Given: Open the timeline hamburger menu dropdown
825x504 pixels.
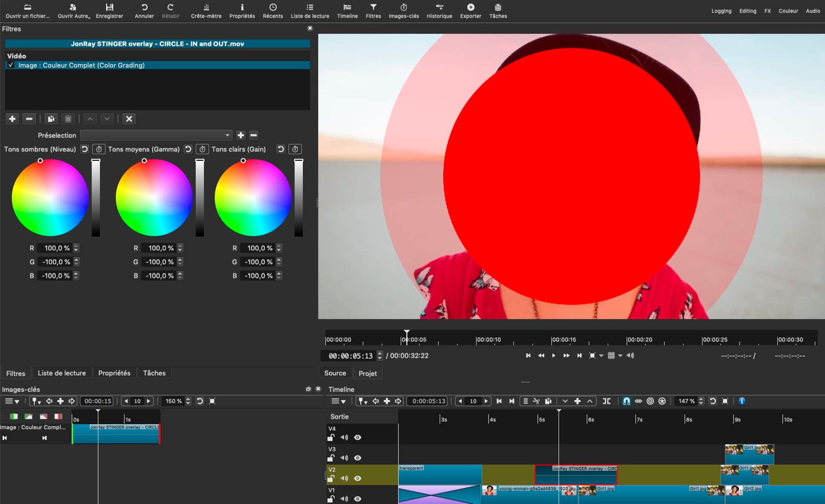Looking at the screenshot, I should click(x=339, y=401).
